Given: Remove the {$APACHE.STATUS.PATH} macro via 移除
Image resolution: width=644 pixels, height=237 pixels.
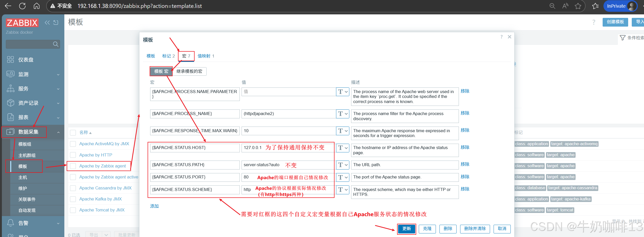Looking at the screenshot, I should (465, 164).
